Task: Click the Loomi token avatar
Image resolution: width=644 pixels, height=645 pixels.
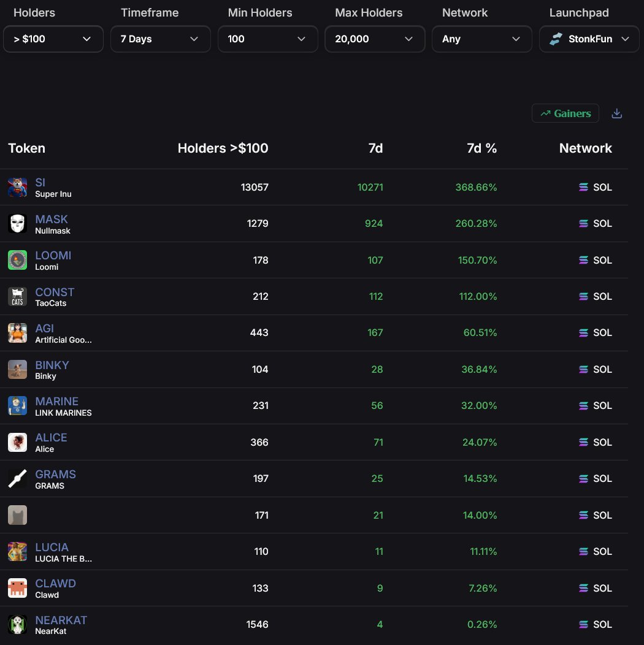Action: click(x=17, y=260)
